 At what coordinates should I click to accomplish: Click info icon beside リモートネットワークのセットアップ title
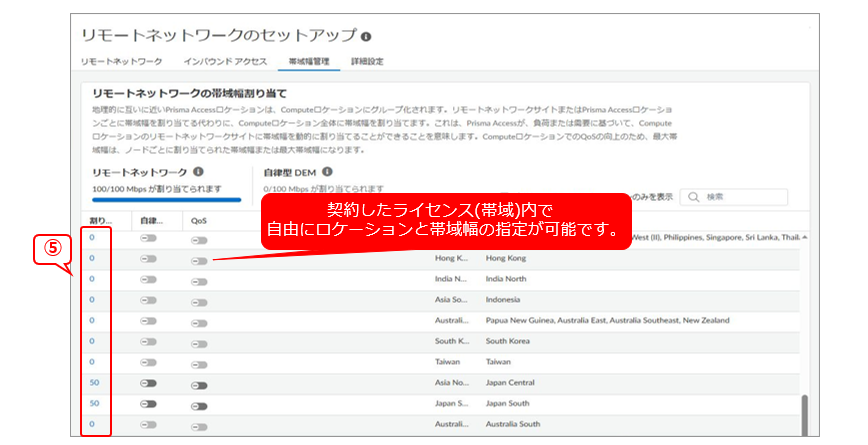[366, 37]
